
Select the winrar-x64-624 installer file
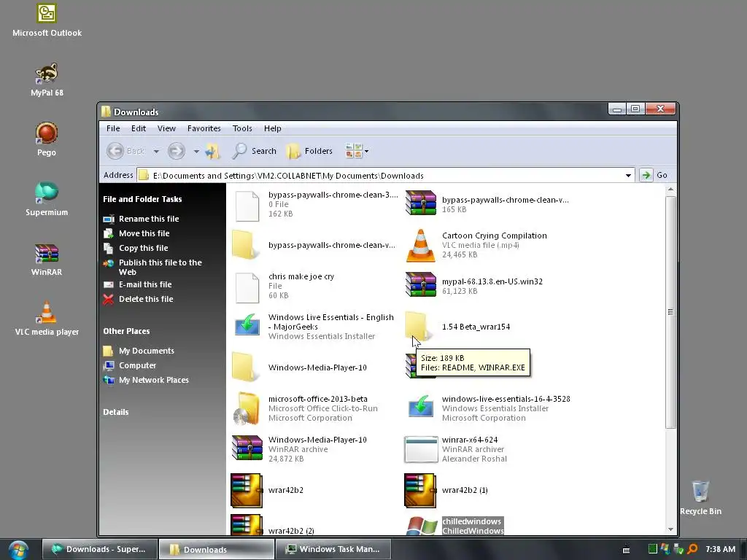(456, 449)
